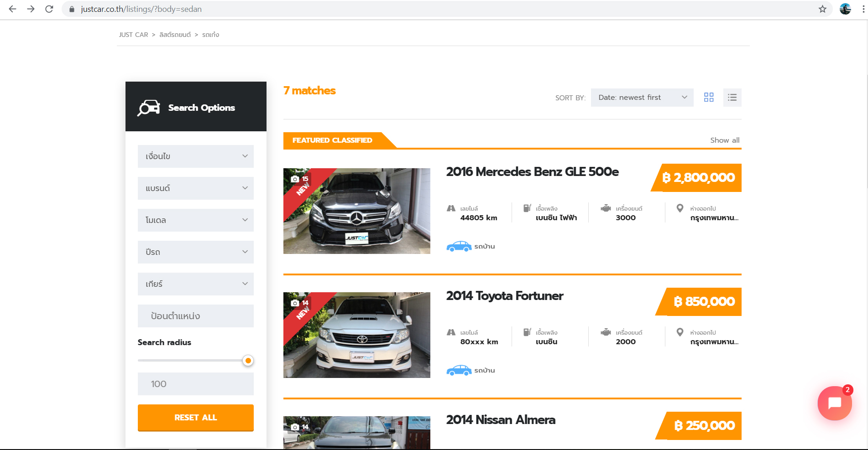Click the 3000 engine value

[626, 218]
